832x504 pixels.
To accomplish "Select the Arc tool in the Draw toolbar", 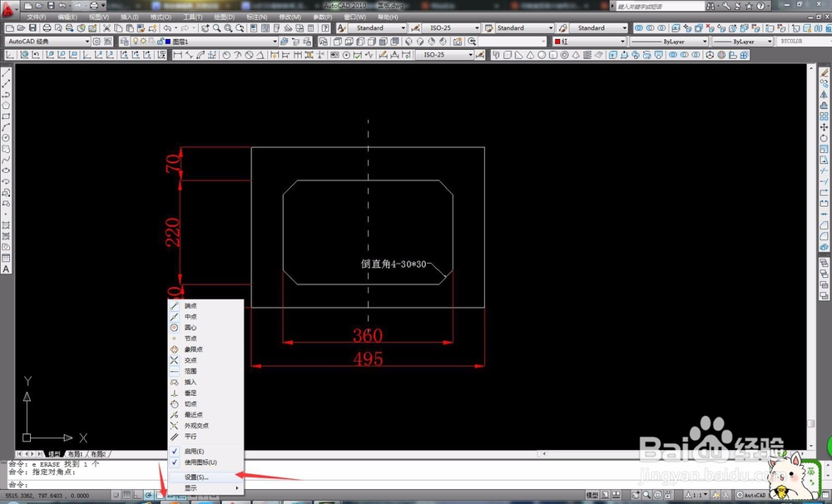I will pyautogui.click(x=7, y=127).
